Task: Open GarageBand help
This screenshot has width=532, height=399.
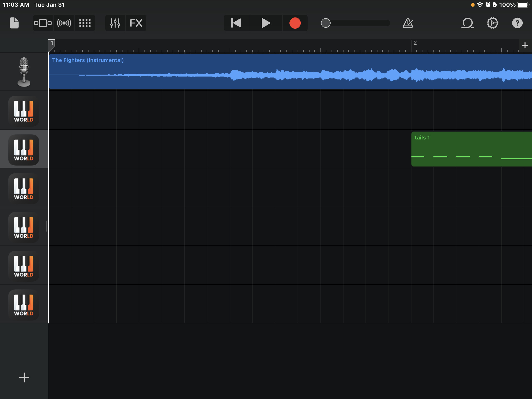Action: coord(517,23)
